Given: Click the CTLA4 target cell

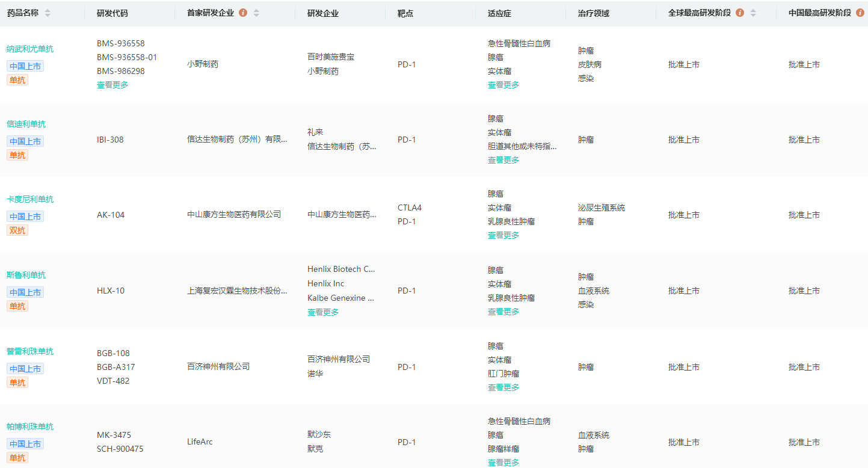Looking at the screenshot, I should click(410, 208).
